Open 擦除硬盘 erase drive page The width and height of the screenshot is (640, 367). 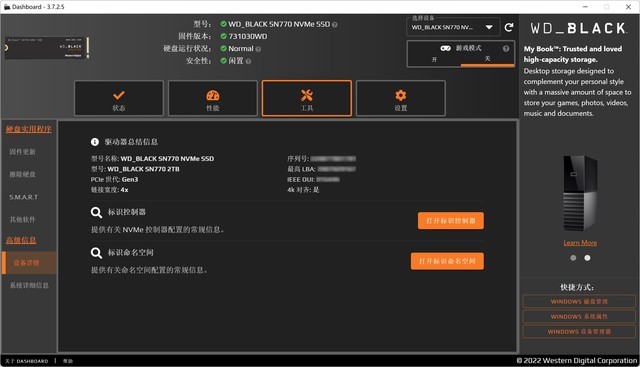(22, 174)
